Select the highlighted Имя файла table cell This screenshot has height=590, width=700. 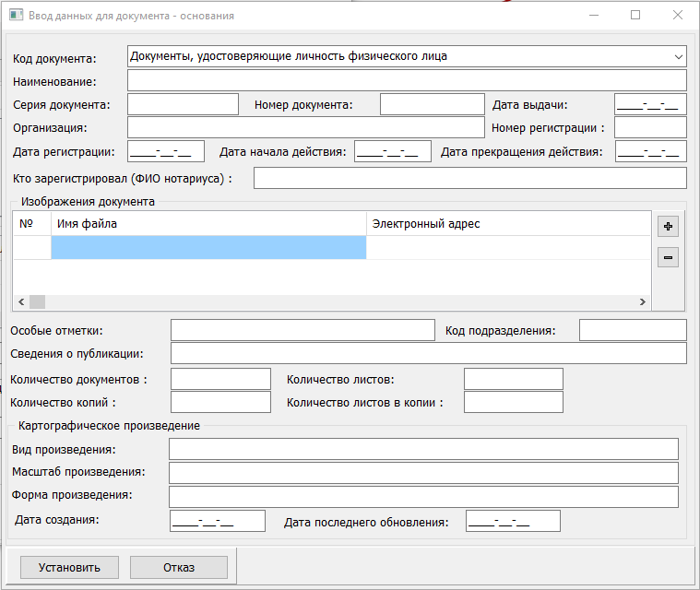[x=208, y=247]
